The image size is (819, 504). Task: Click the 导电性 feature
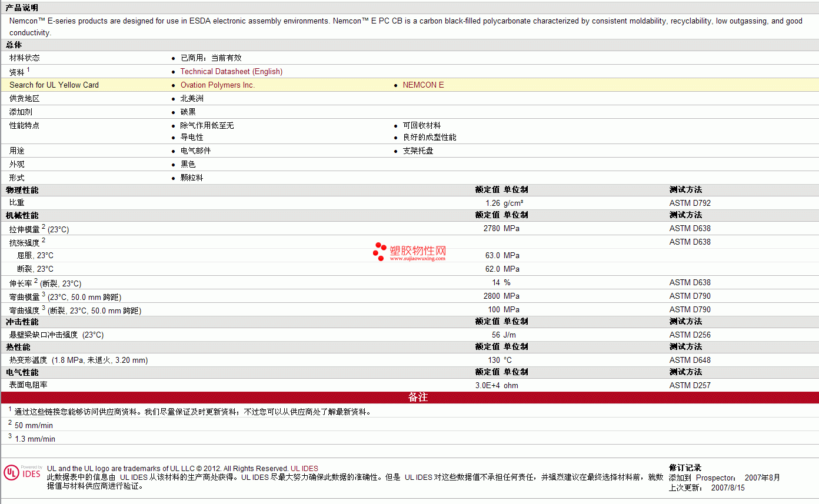click(192, 137)
